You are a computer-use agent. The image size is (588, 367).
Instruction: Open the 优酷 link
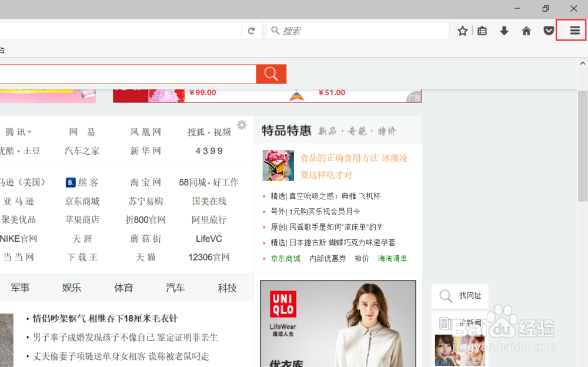(6, 151)
